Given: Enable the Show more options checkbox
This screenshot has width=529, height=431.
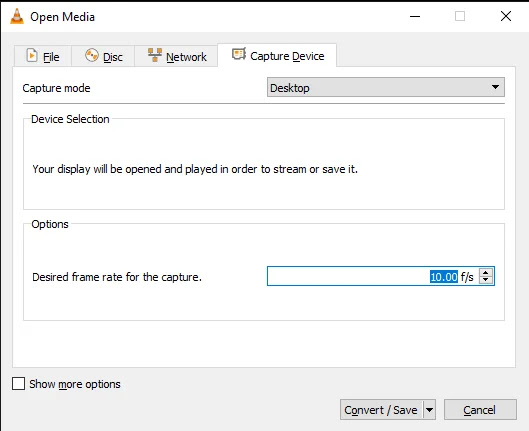Looking at the screenshot, I should coord(19,384).
